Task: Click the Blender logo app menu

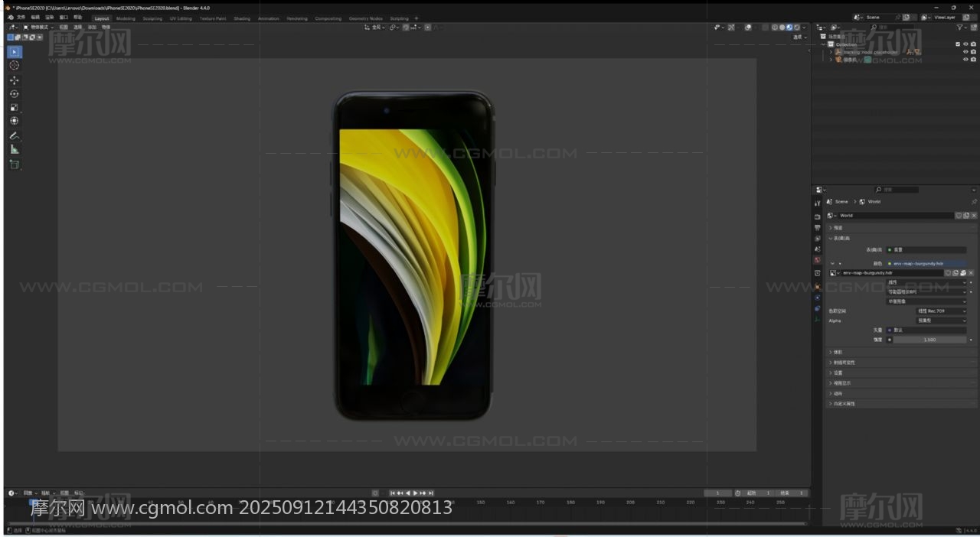Action: (11, 18)
